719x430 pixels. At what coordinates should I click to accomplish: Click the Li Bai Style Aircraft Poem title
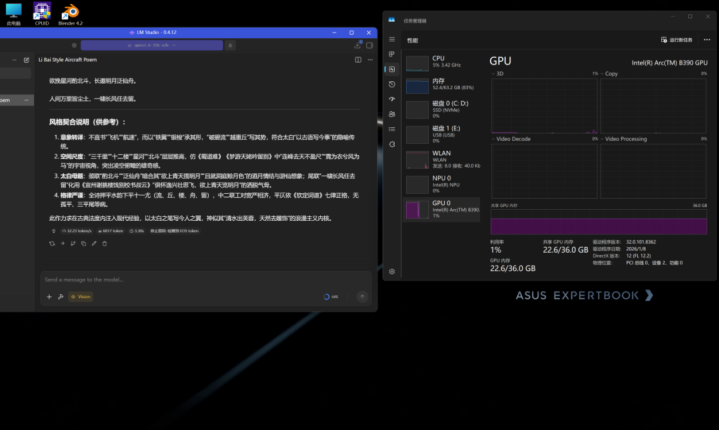pos(67,60)
